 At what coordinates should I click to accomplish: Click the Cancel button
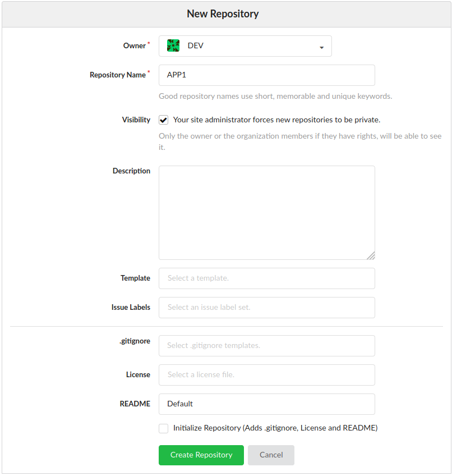pos(271,455)
